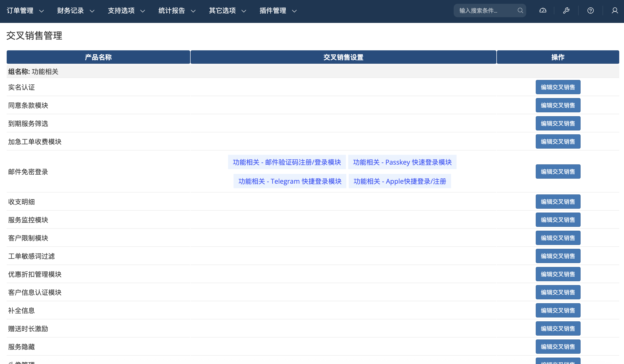Open the 其它选项 menu

(227, 11)
